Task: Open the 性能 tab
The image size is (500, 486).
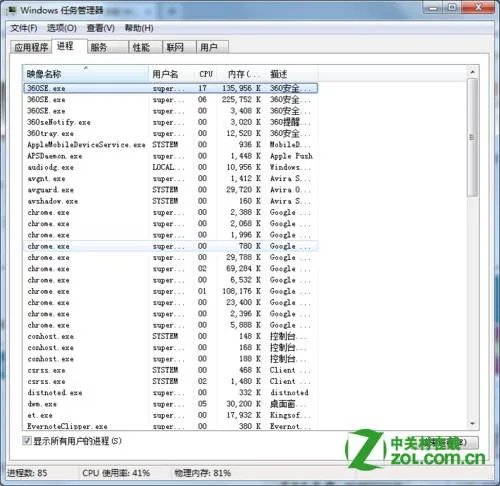Action: tap(145, 47)
